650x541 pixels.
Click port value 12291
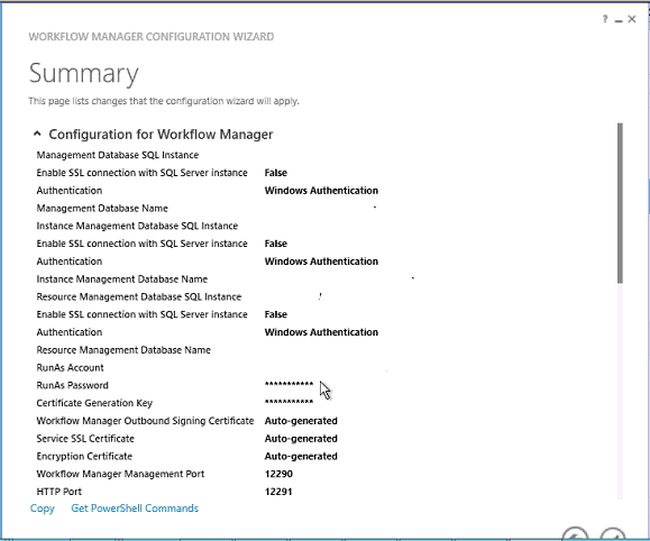coord(279,492)
